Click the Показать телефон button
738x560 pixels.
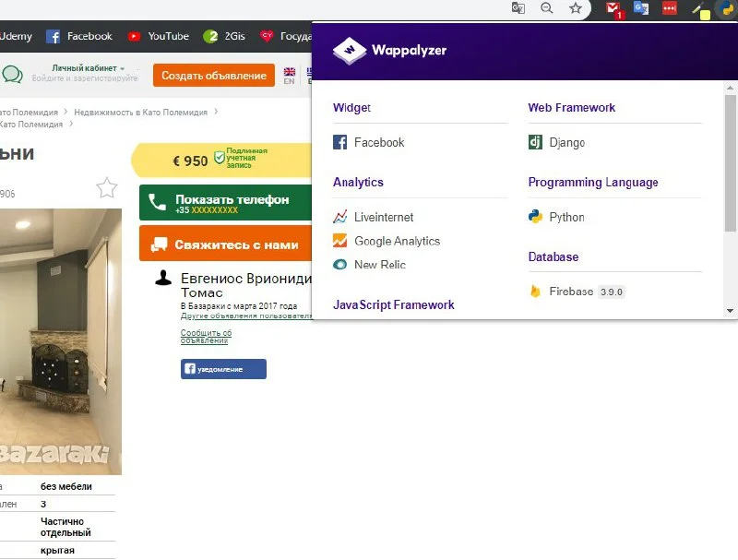coord(225,203)
